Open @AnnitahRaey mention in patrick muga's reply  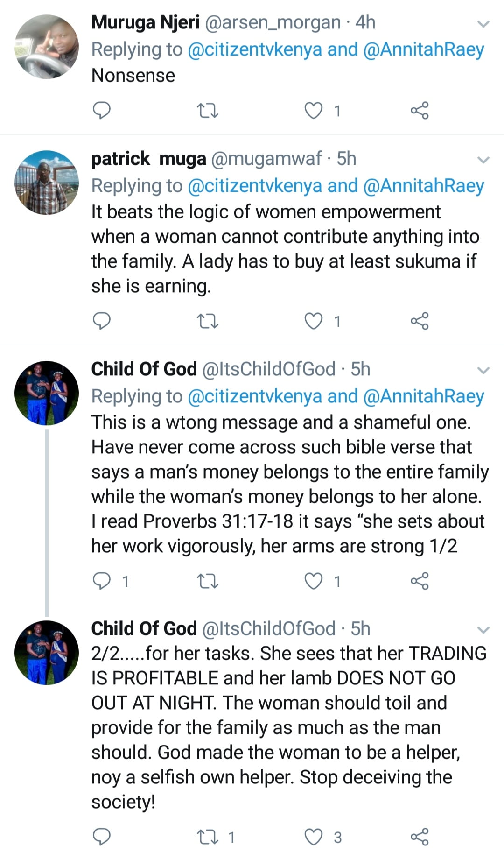[x=423, y=186]
